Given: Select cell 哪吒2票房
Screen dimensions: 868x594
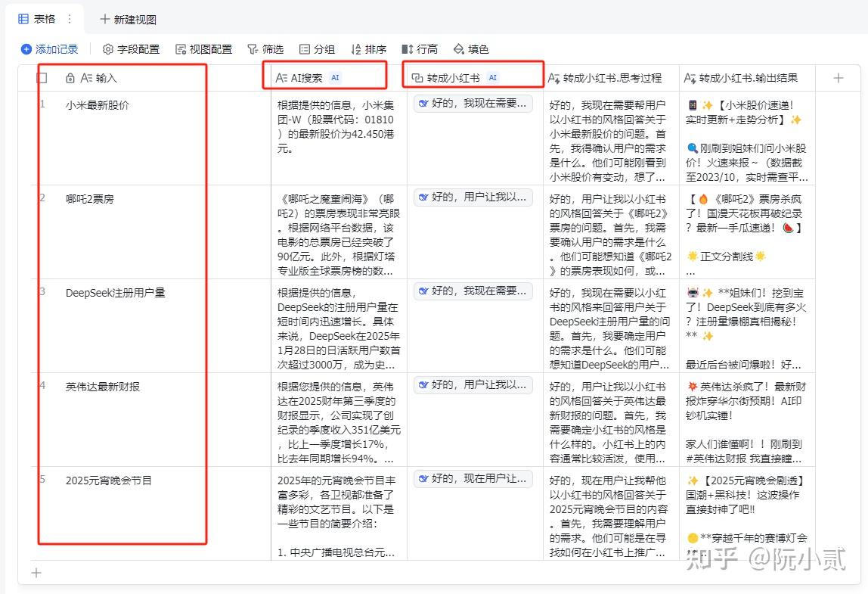Looking at the screenshot, I should coord(166,232).
